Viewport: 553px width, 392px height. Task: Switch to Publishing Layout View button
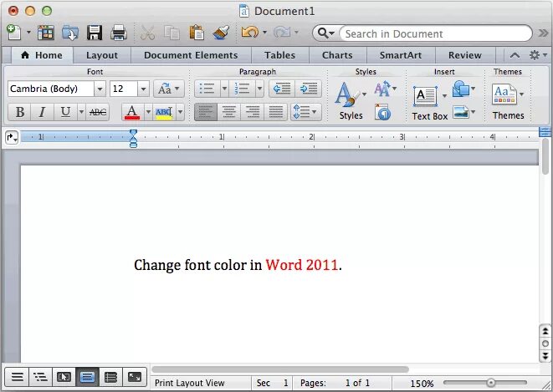point(64,377)
